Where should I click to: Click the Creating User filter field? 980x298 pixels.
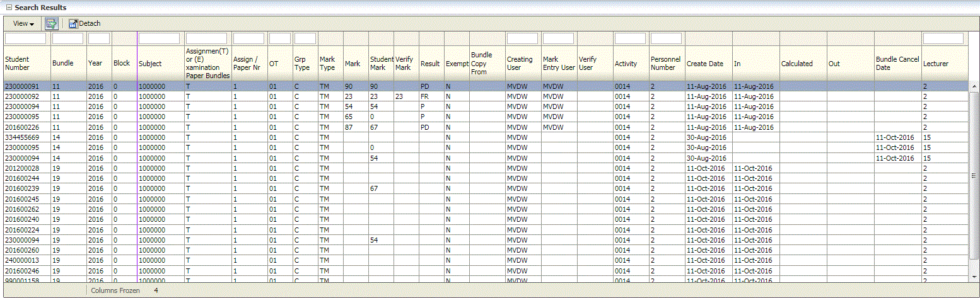pyautogui.click(x=522, y=38)
